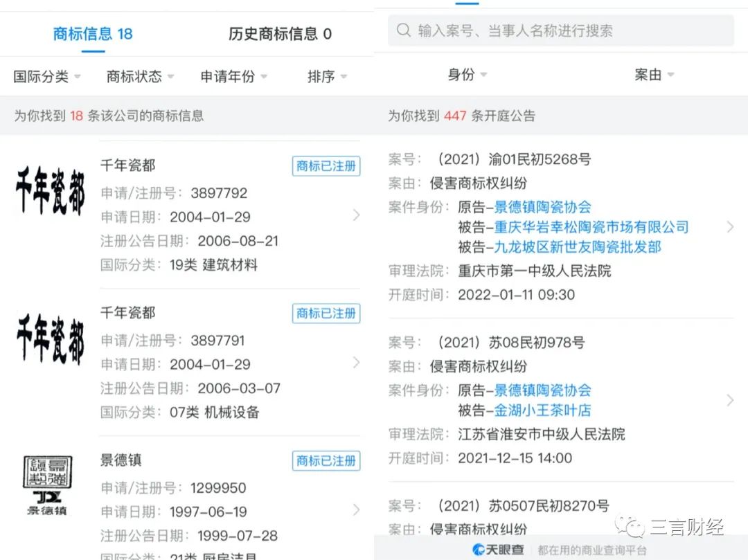Select hearing time 2021-12-15 14:00
Image resolution: width=748 pixels, height=560 pixels.
[515, 458]
